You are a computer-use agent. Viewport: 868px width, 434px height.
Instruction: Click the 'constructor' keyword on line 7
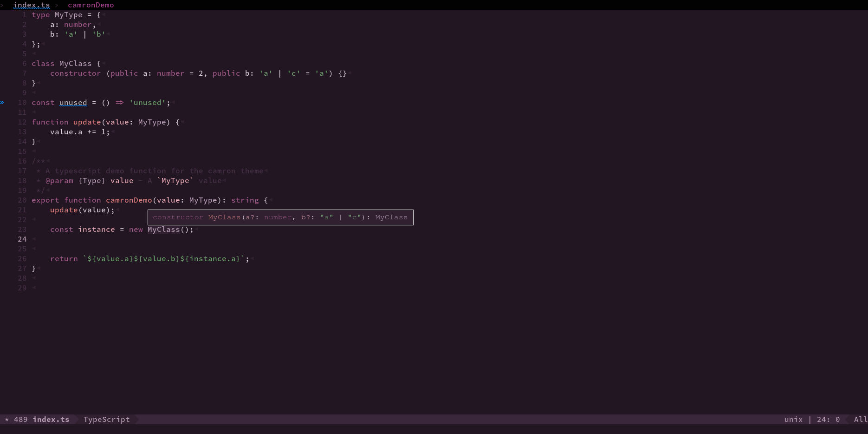coord(75,73)
